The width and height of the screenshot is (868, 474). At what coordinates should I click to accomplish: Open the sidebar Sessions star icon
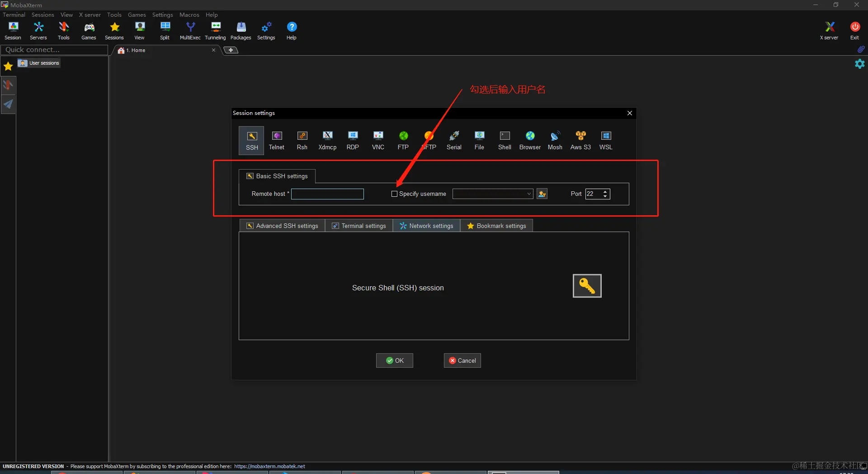point(8,67)
